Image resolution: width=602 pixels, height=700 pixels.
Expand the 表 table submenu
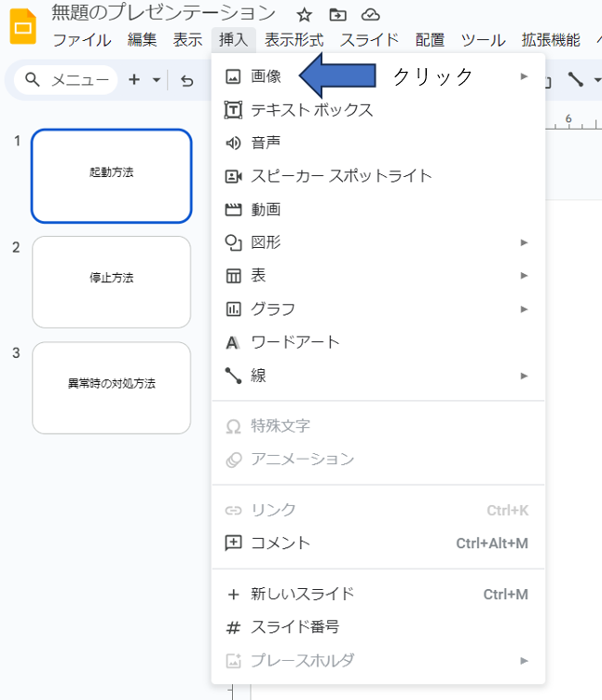coord(258,276)
